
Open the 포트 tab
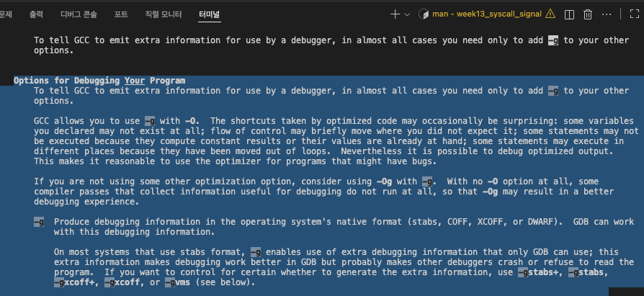click(121, 14)
